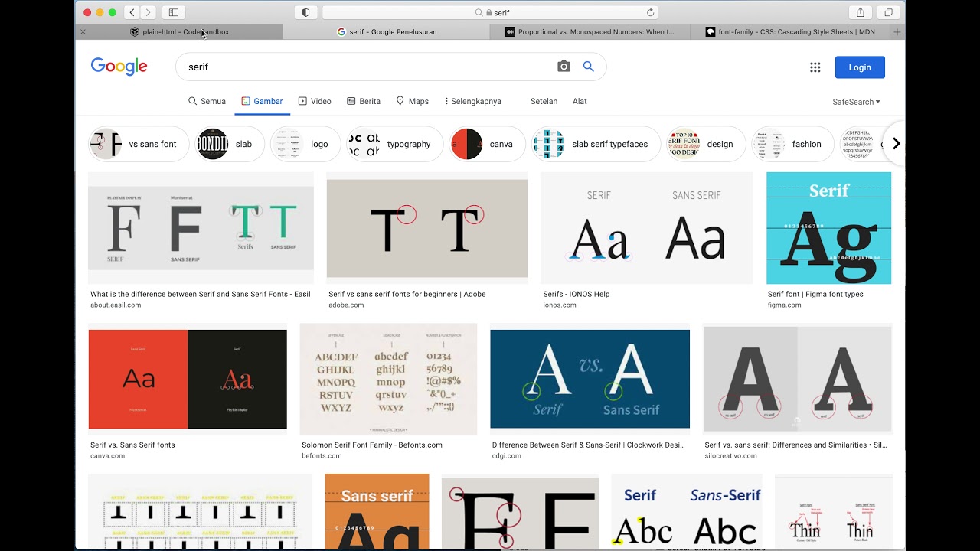Add new tab with plus icon
This screenshot has height=551, width=980.
pyautogui.click(x=897, y=32)
